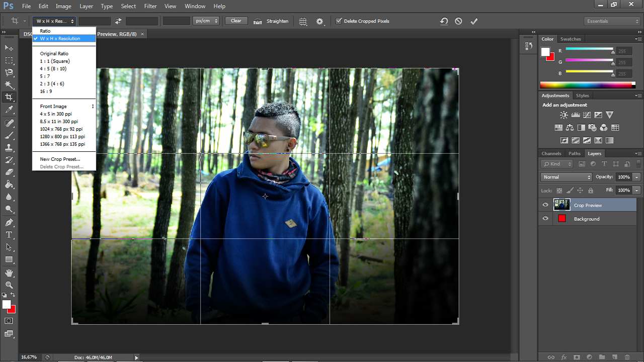Commit the crop with checkmark icon
This screenshot has height=362, width=644.
(x=473, y=21)
